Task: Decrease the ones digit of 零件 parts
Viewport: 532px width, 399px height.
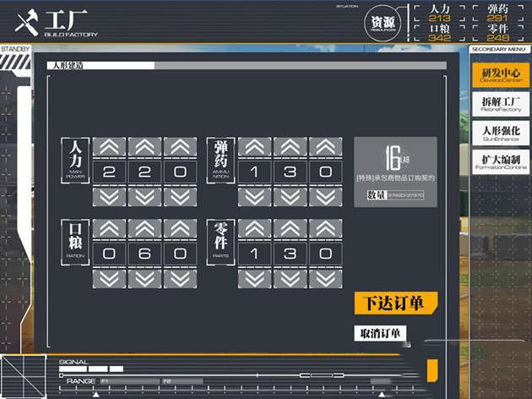Action: 326,278
